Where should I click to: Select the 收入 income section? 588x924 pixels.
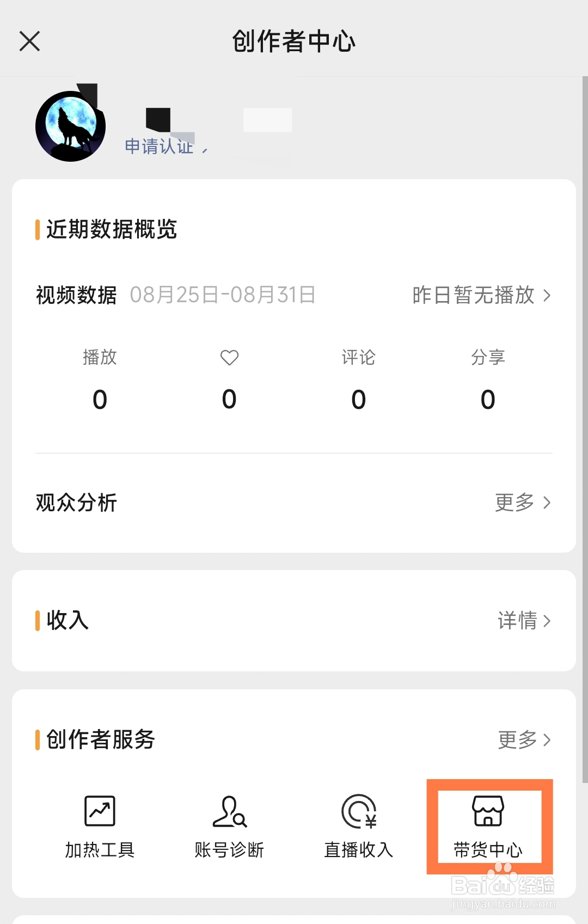(x=68, y=620)
